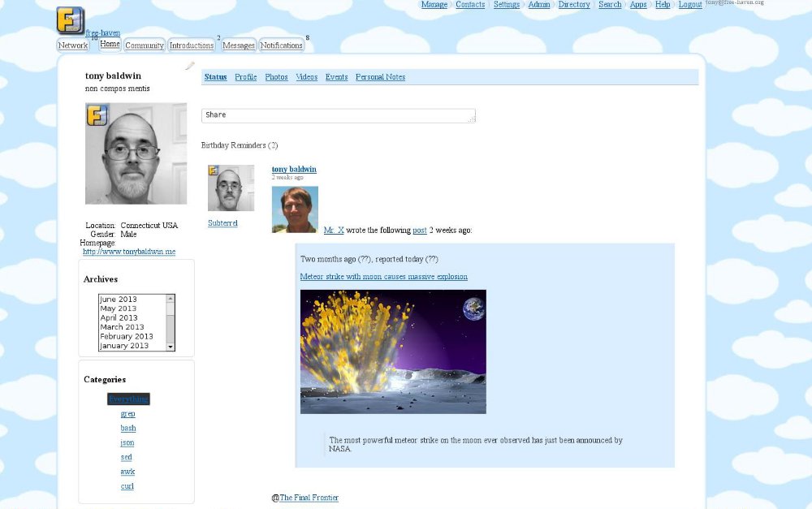
Task: Filter posts by awk category
Action: point(127,472)
